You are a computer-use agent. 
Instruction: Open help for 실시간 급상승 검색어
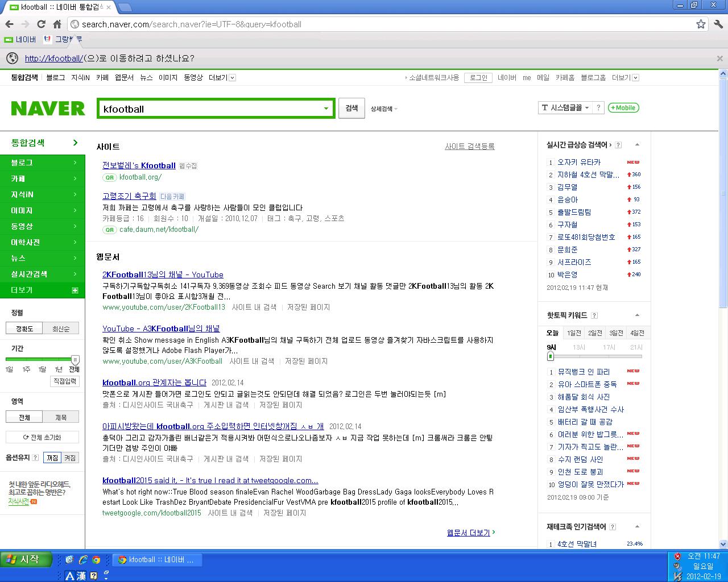[x=618, y=145]
